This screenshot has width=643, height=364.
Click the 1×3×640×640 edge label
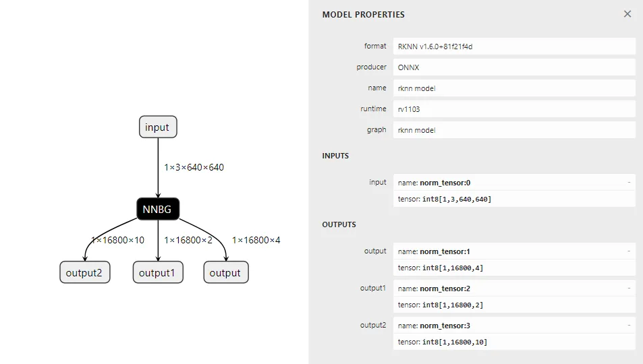pyautogui.click(x=194, y=167)
